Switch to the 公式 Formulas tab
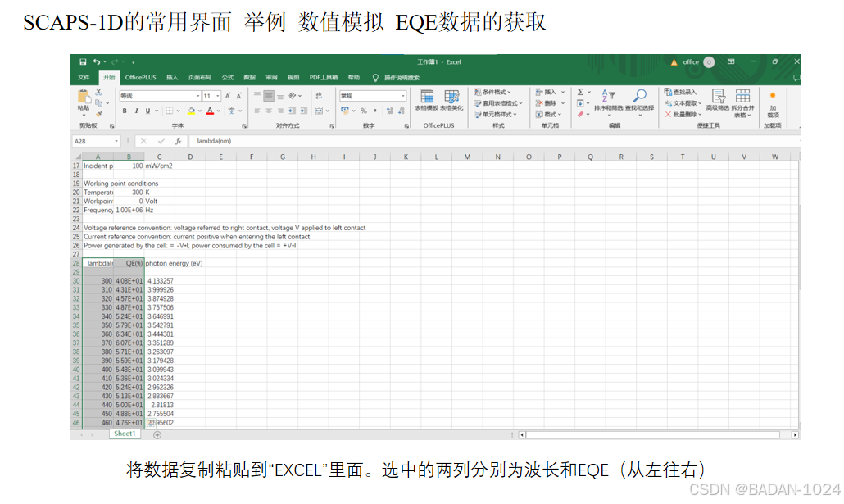The height and width of the screenshot is (504, 844). [x=228, y=78]
